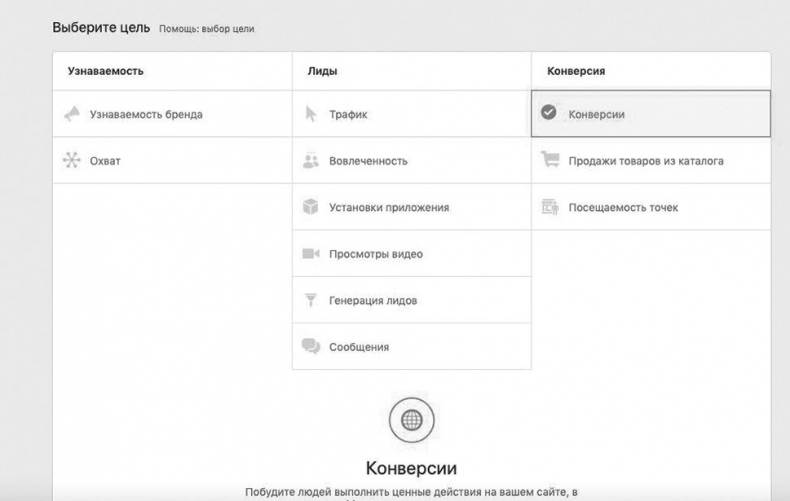Click the megaphone icon for brand awareness
The image size is (790, 501).
click(x=71, y=114)
